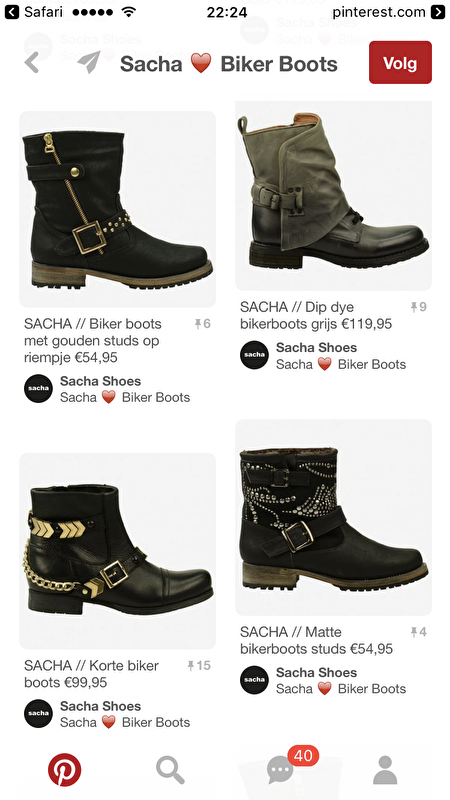Open 'Korte biker boots €99,95' title

92,674
